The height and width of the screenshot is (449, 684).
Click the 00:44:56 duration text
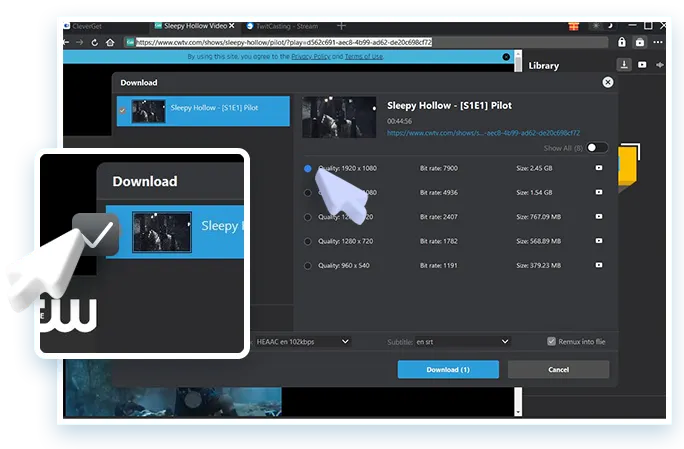coord(399,121)
